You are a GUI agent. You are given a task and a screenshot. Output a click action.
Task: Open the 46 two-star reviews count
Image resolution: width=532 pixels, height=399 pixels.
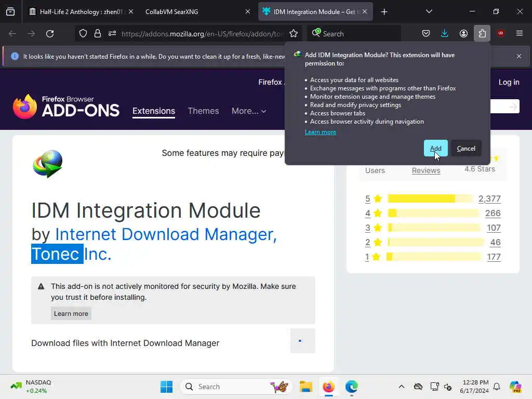click(495, 243)
